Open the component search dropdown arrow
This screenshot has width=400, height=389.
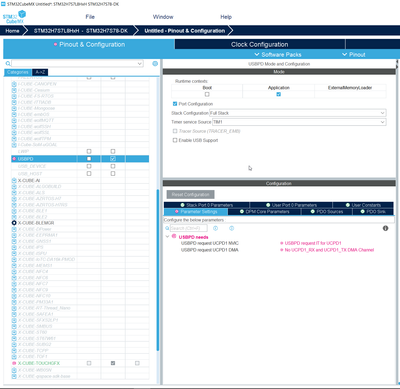(140, 63)
